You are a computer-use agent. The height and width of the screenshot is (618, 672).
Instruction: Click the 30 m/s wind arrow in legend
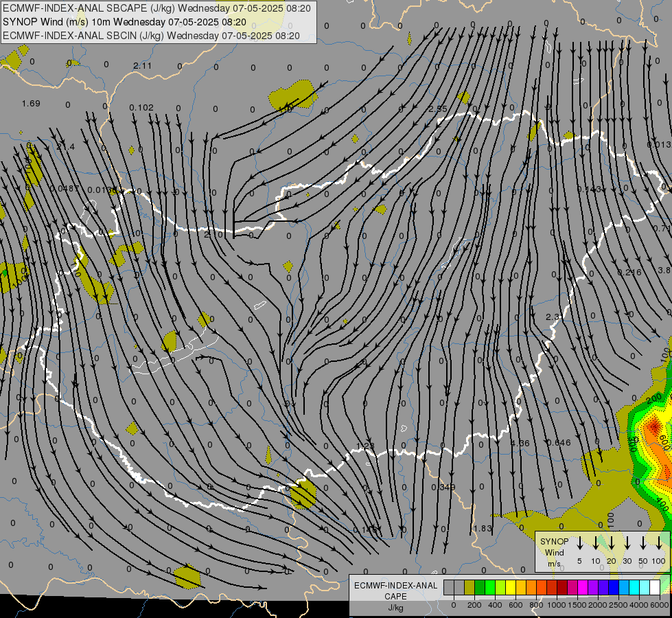coord(627,542)
